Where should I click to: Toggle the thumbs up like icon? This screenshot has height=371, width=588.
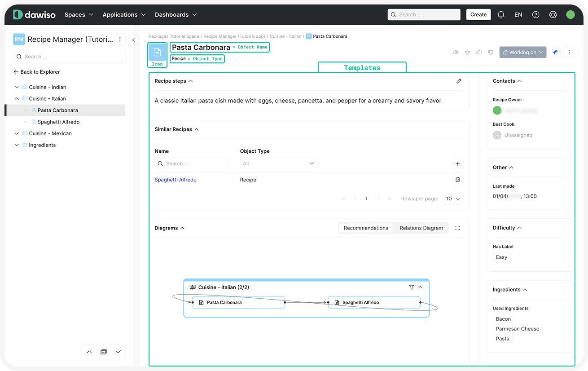(479, 53)
